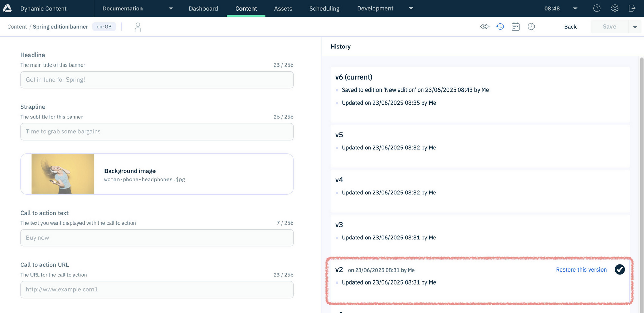Click the Dynamic Content logo icon

(x=7, y=8)
